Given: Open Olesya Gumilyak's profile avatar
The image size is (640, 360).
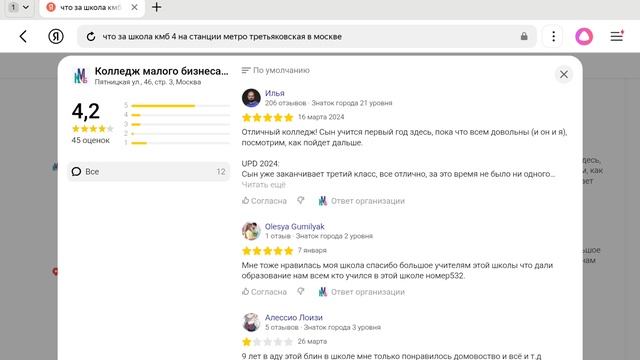Looking at the screenshot, I should pos(251,231).
